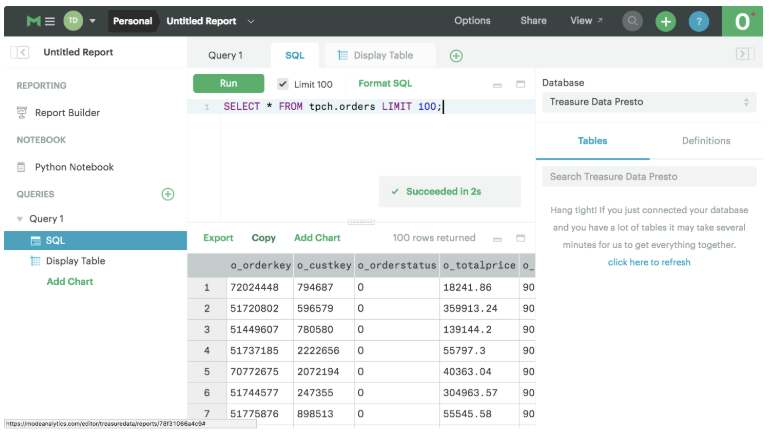
Task: Open the search magnifier icon
Action: coord(633,21)
